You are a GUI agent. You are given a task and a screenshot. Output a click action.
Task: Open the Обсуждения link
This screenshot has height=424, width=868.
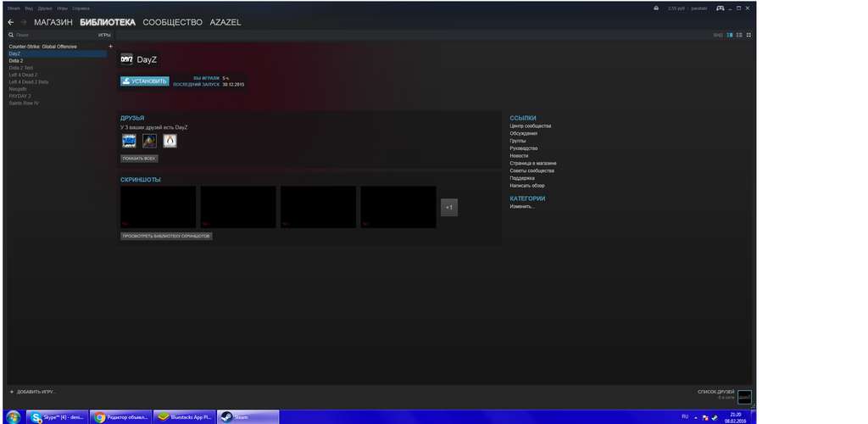[x=523, y=133]
